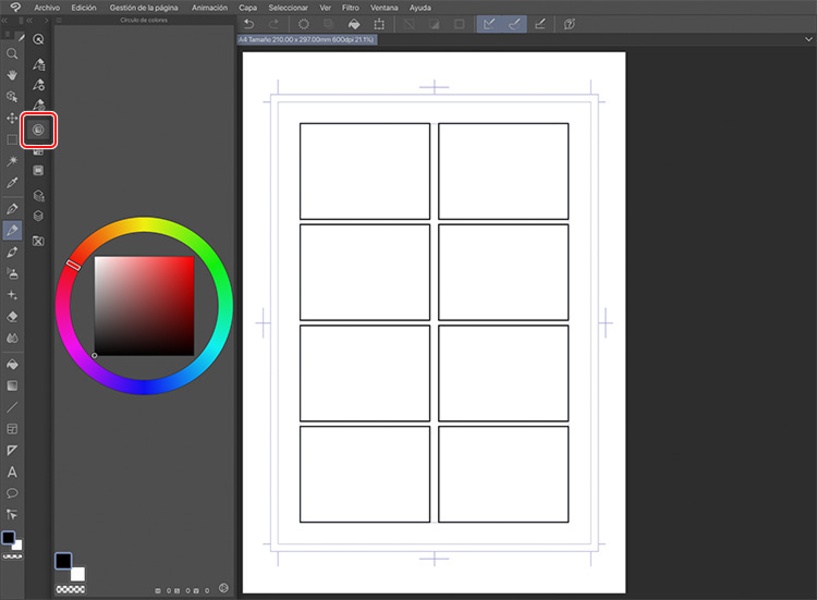This screenshot has height=600, width=817.
Task: Select the Hand move tool
Action: tap(12, 75)
